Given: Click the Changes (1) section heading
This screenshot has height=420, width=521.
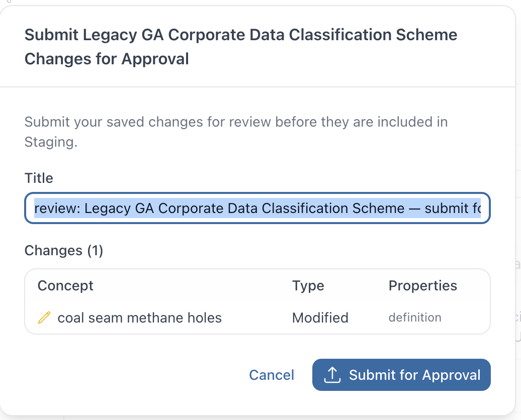Looking at the screenshot, I should (63, 250).
